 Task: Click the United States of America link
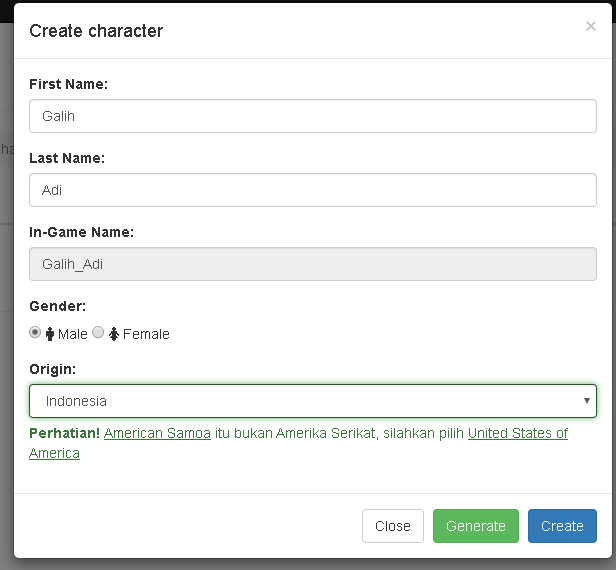pos(518,433)
